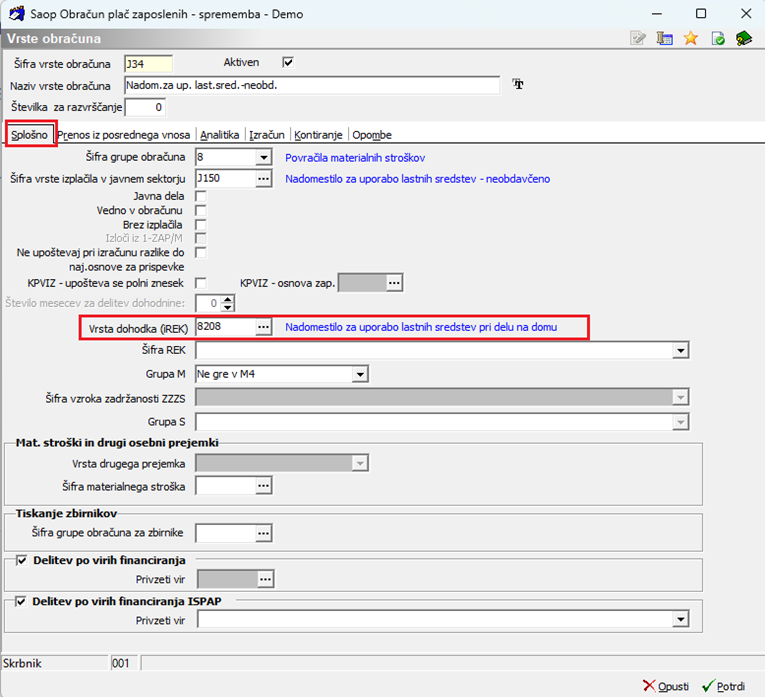Toggle Delitev po virih financiranja checkbox

(x=21, y=560)
